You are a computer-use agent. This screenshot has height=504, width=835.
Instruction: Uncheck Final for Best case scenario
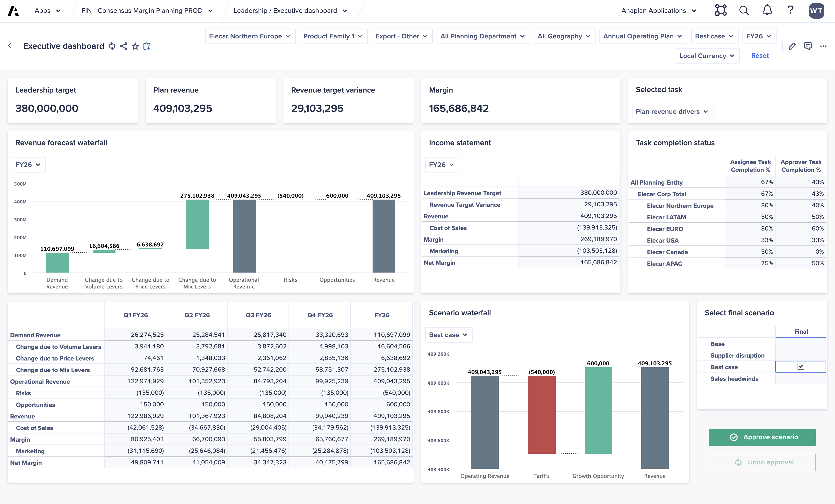point(800,366)
